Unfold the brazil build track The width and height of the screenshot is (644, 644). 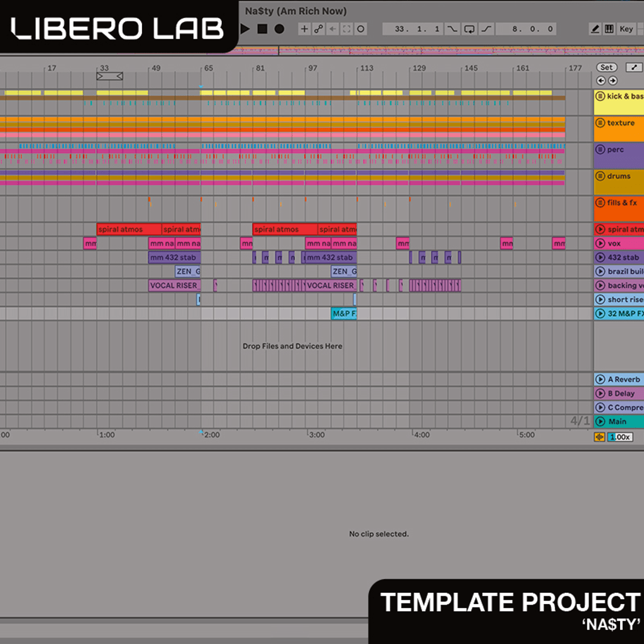600,271
